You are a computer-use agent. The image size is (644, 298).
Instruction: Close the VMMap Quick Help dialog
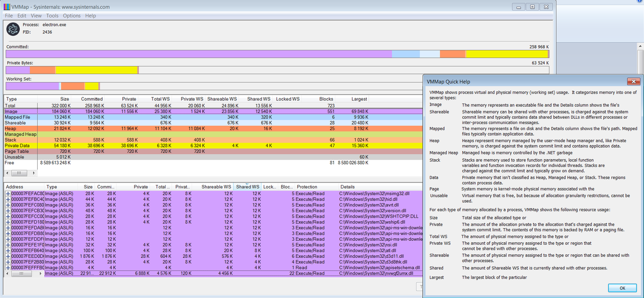[633, 81]
